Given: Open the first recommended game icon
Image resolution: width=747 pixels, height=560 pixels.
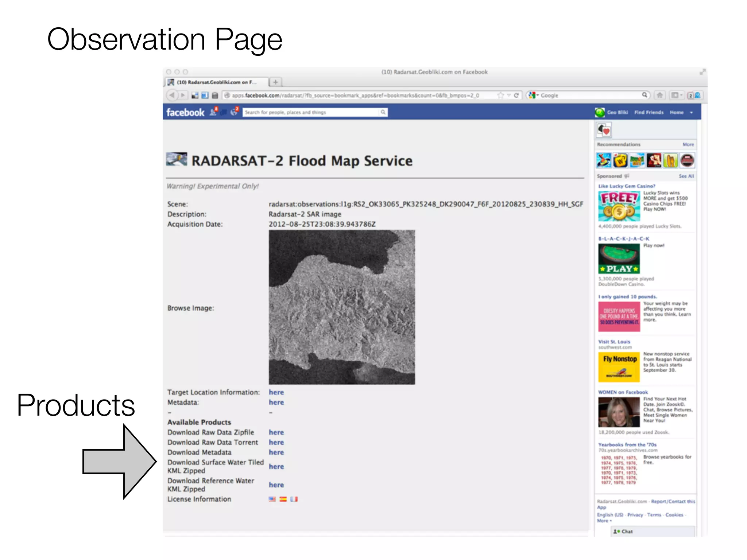Looking at the screenshot, I should (603, 160).
